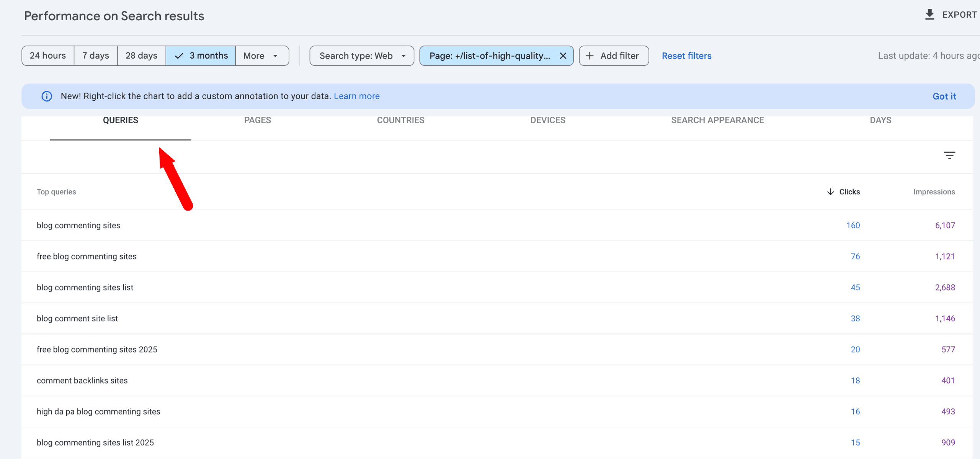Select the query row blog commenting sites
The image size is (980, 459).
pos(78,225)
